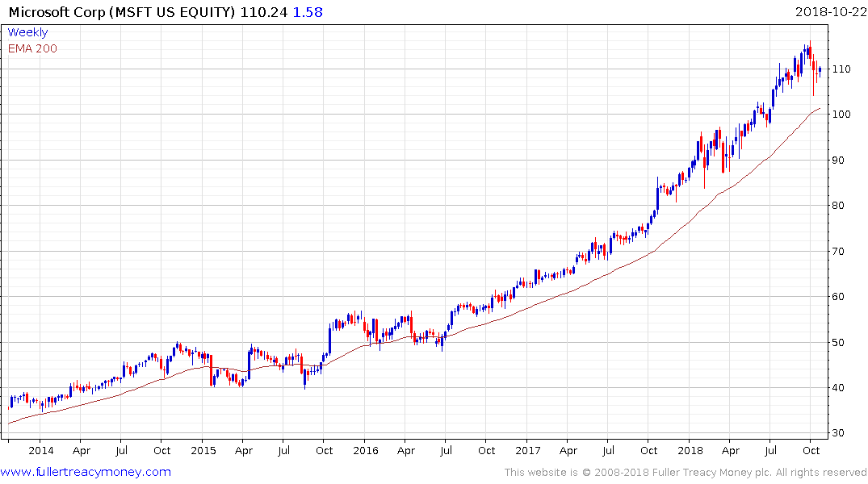The image size is (868, 484).
Task: Click the 2017 year axis label
Action: coord(527,451)
